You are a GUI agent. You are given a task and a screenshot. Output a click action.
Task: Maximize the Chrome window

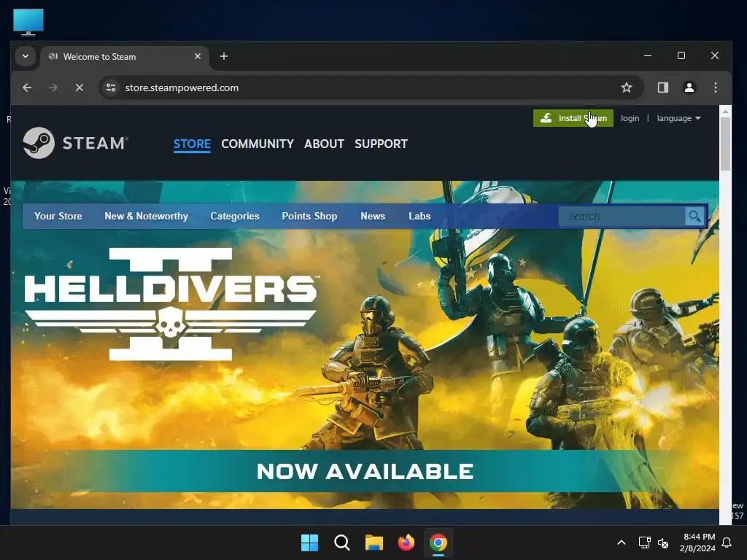pos(681,55)
